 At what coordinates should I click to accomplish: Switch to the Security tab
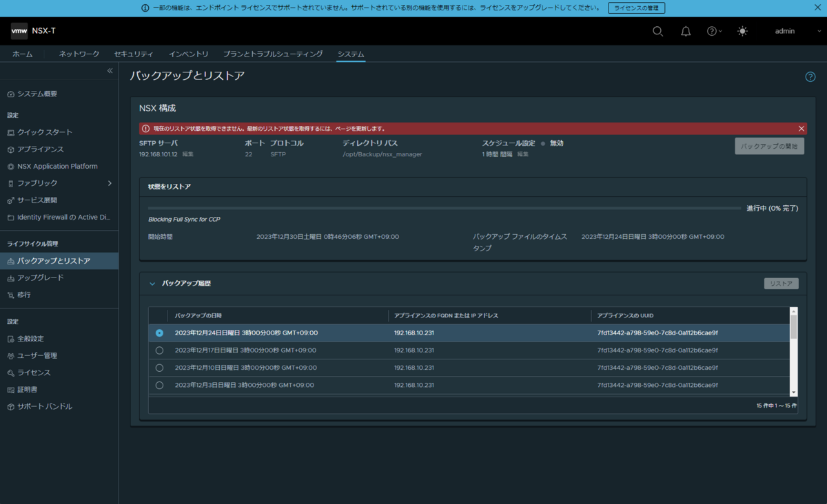134,54
